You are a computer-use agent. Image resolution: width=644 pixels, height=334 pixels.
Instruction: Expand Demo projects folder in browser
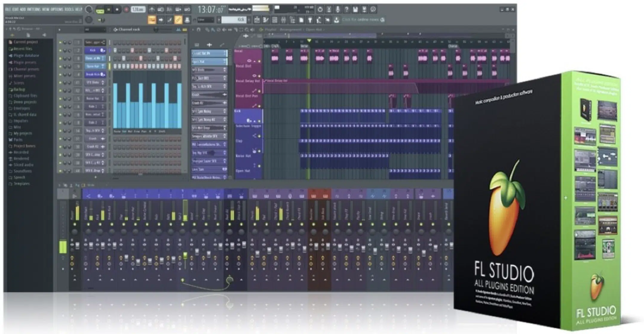click(23, 102)
